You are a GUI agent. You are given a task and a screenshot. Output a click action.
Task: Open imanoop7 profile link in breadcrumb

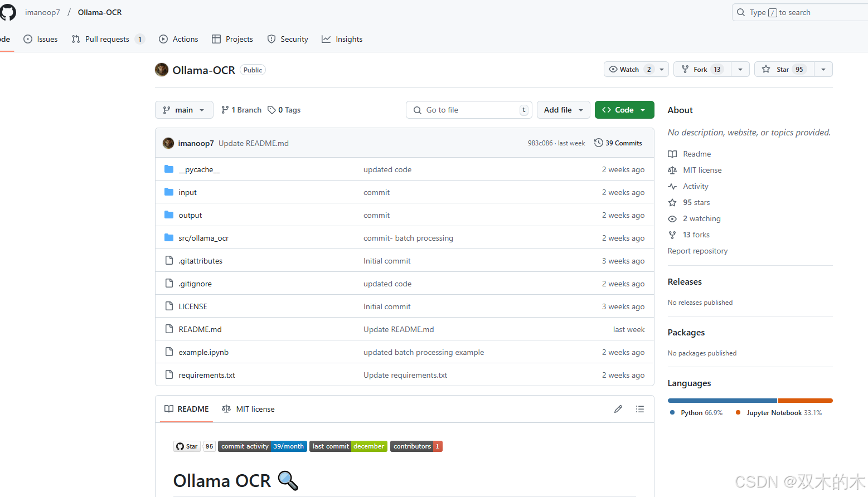(42, 12)
